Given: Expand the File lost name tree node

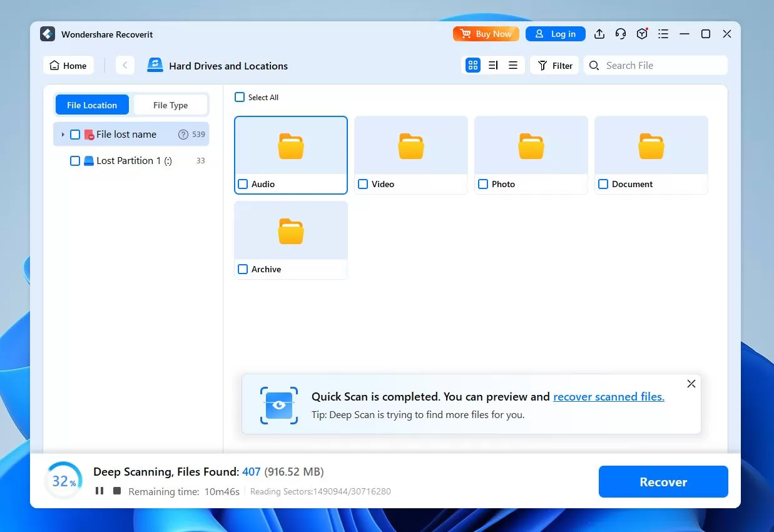Looking at the screenshot, I should pyautogui.click(x=63, y=135).
